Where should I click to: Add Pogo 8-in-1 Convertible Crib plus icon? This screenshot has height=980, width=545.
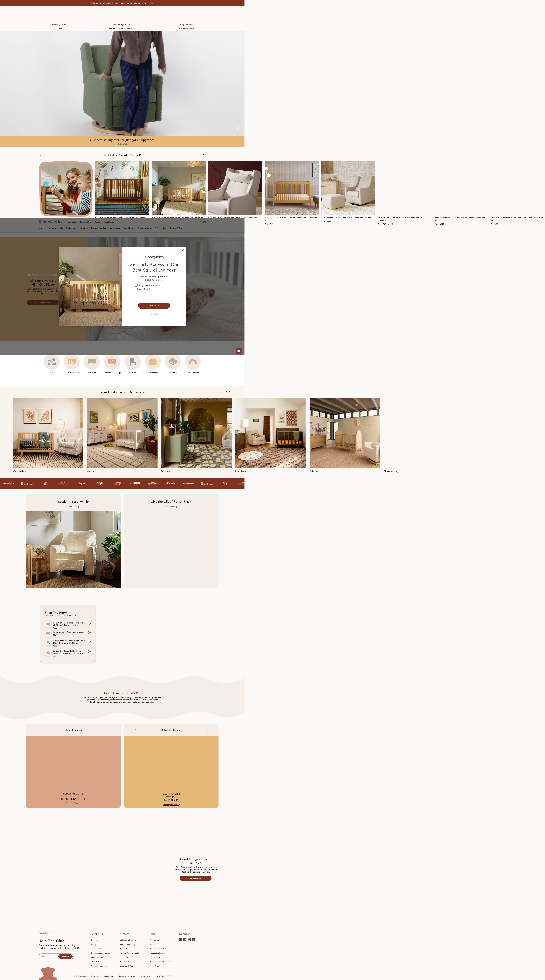pyautogui.click(x=89, y=623)
